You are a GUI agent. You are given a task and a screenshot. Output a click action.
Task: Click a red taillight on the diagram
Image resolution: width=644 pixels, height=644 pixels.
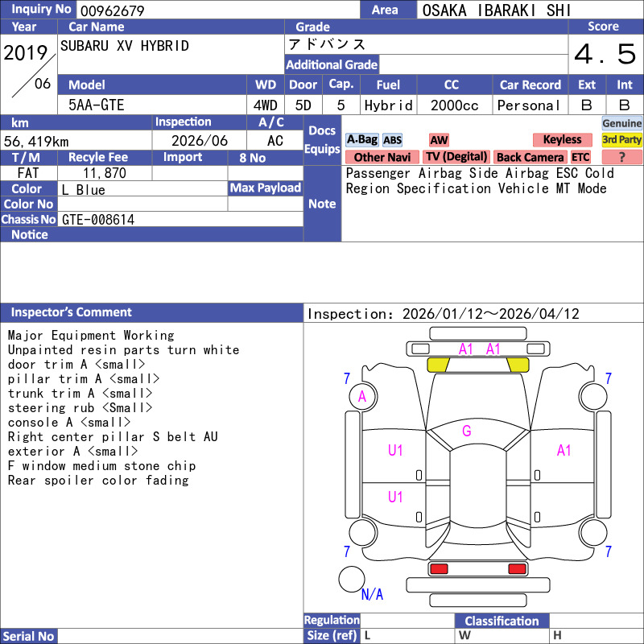pyautogui.click(x=439, y=569)
